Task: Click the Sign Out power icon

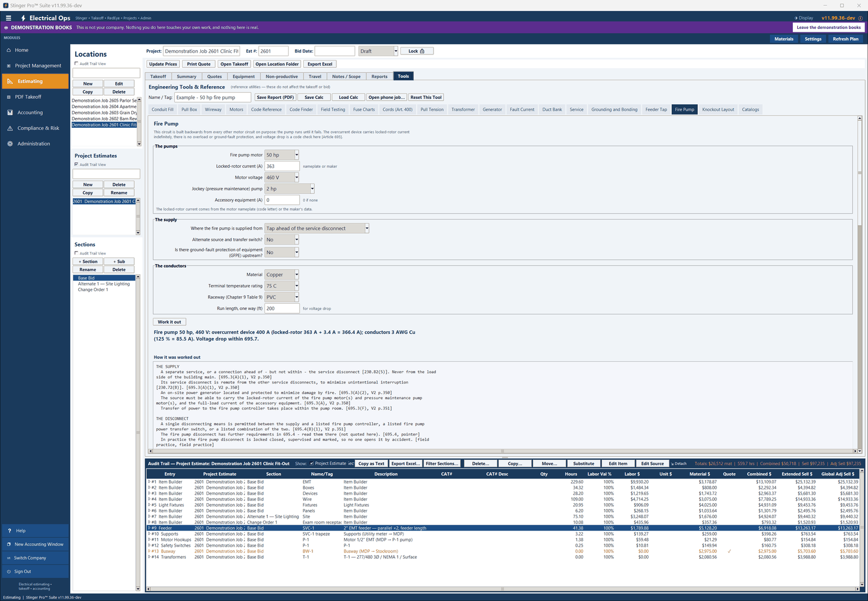Action: 9,571
